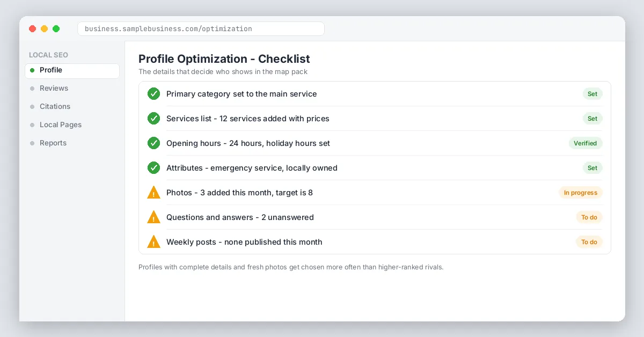Click the To do badge for Weekly posts
Image resolution: width=644 pixels, height=337 pixels.
tap(589, 242)
